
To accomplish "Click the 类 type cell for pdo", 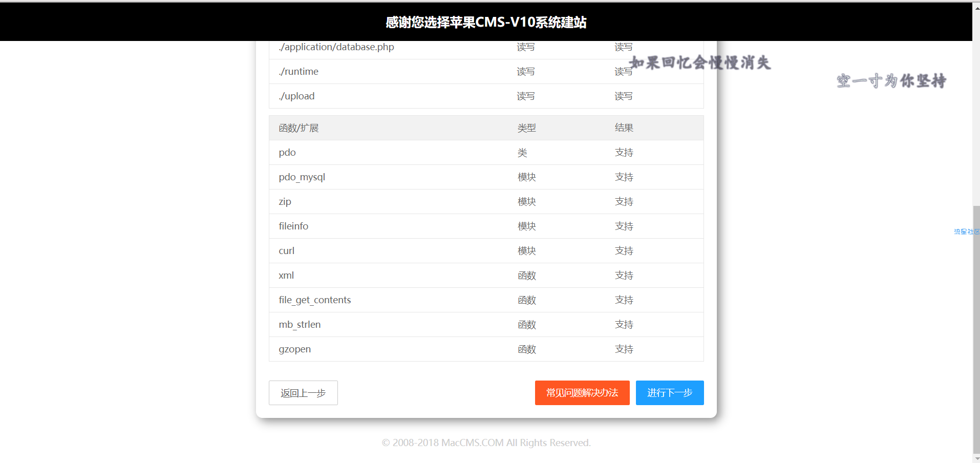I will [522, 152].
